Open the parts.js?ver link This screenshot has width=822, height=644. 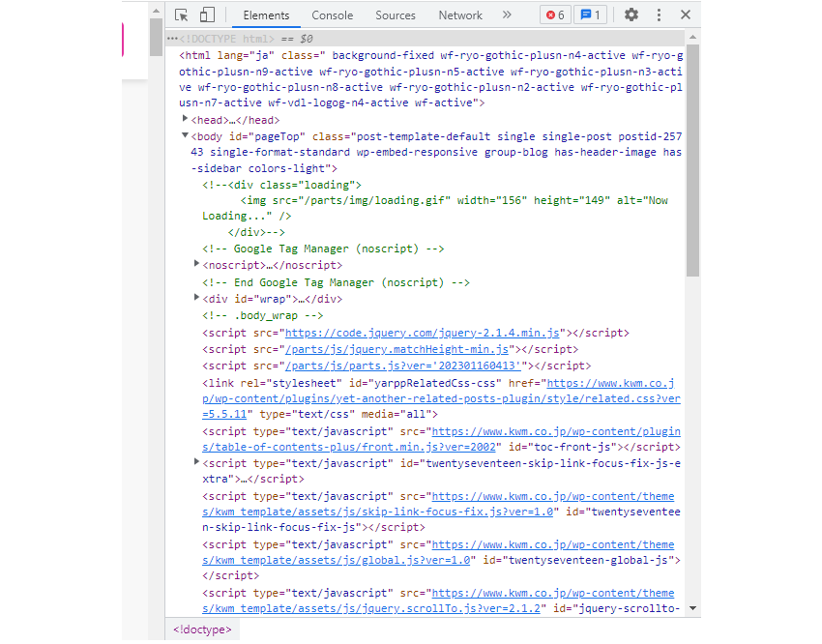pyautogui.click(x=402, y=366)
